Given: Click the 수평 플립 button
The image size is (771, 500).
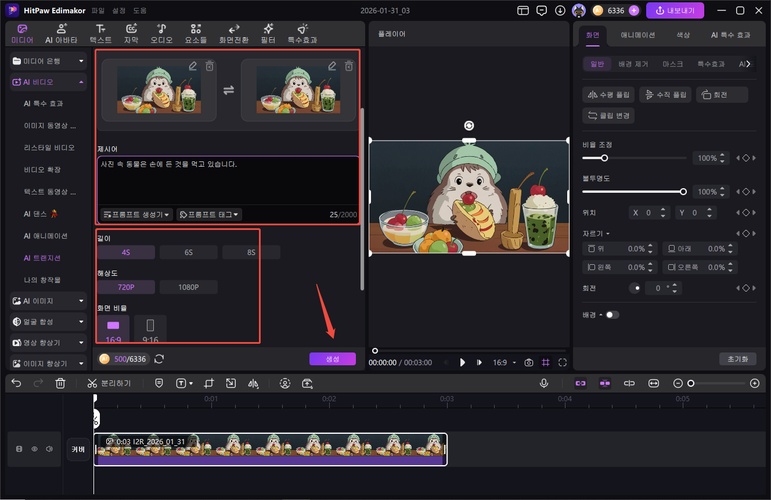Looking at the screenshot, I should pos(609,94).
